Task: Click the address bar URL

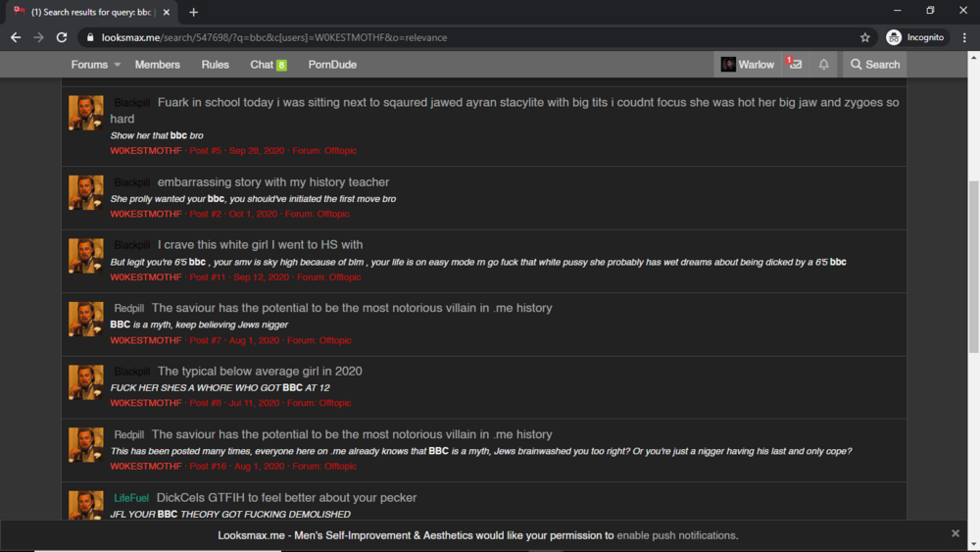Action: coord(274,37)
